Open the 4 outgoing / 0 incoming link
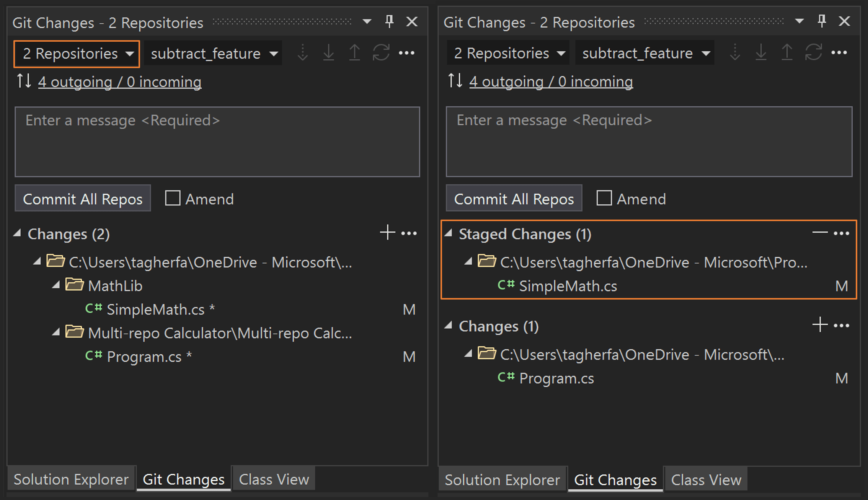This screenshot has height=500, width=868. (x=120, y=81)
